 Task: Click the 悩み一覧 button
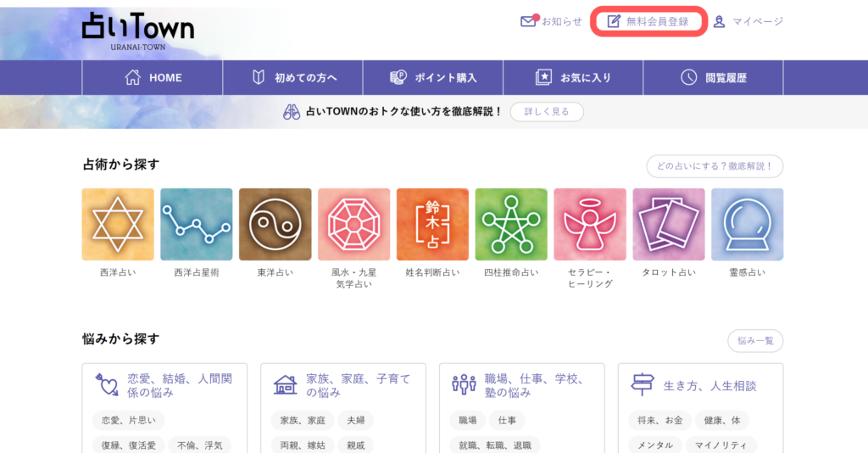click(x=755, y=340)
